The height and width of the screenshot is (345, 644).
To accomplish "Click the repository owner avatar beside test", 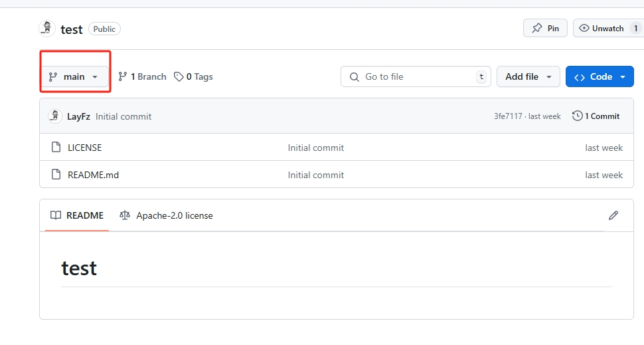I will (x=47, y=29).
